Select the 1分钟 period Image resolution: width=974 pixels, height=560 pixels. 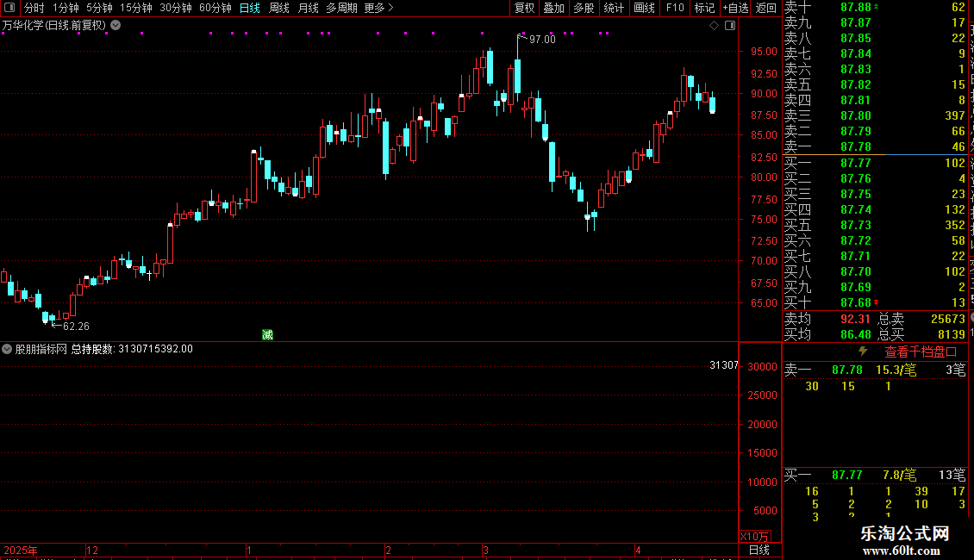click(x=66, y=8)
